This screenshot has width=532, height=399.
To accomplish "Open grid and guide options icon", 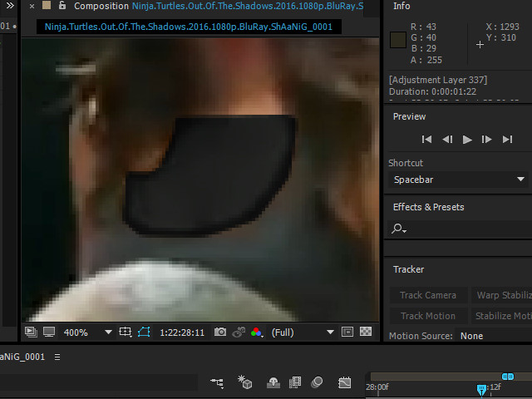I will (126, 332).
